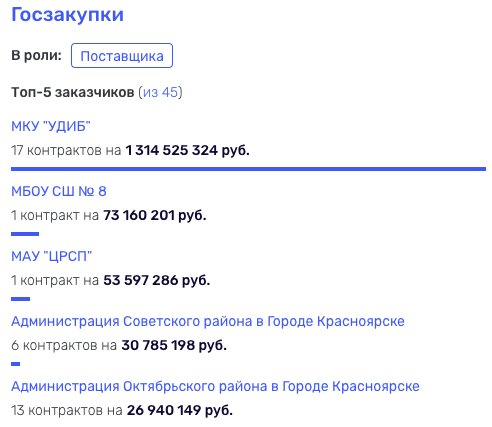492x427 pixels.
Task: Open Администрация Советского района link
Action: tap(208, 321)
